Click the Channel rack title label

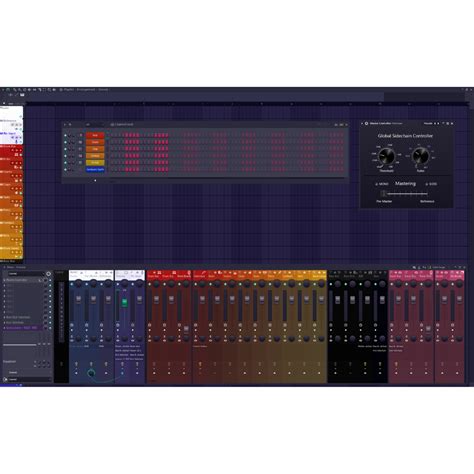point(124,124)
